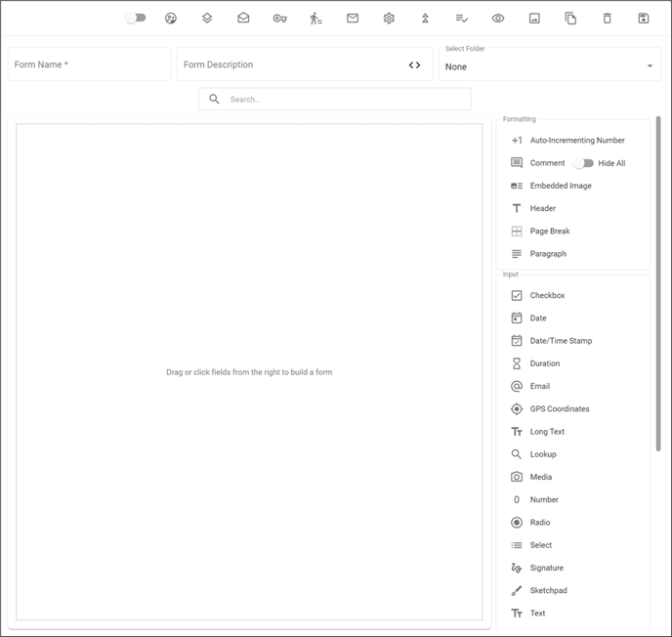Click the triangle shapes icon
Image resolution: width=672 pixels, height=637 pixels.
[x=425, y=18]
